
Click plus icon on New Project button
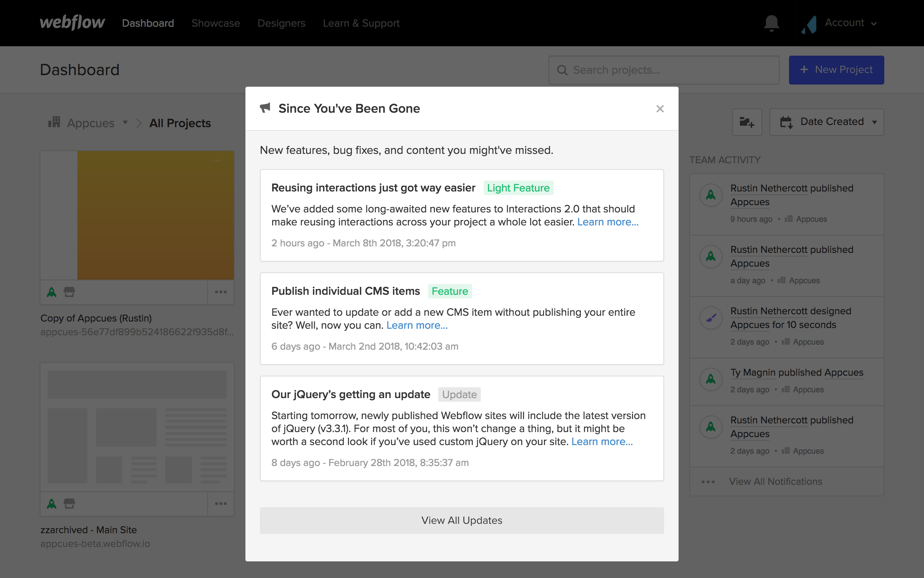[804, 70]
